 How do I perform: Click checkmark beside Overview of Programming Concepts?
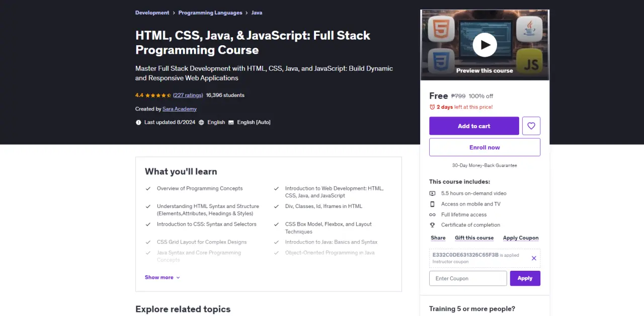coord(148,188)
